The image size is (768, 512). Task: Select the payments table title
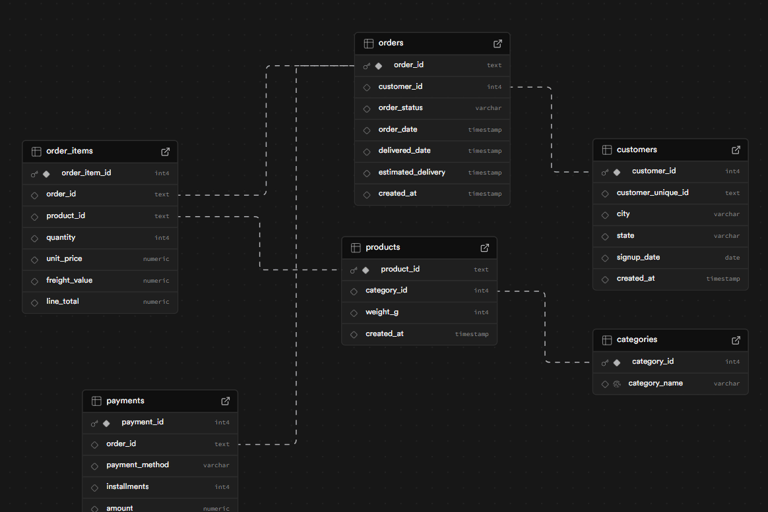(x=125, y=401)
